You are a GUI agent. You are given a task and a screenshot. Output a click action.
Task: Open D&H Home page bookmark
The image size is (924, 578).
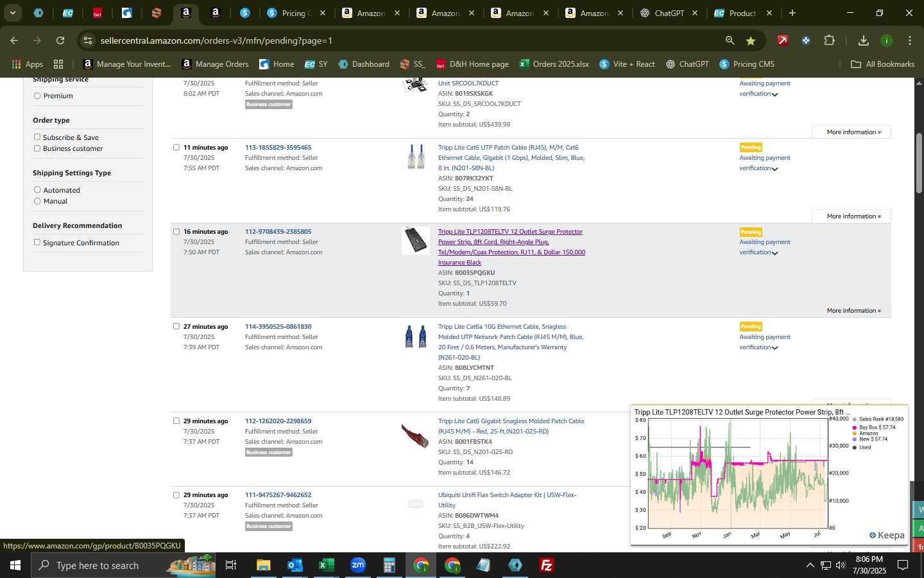coord(472,64)
